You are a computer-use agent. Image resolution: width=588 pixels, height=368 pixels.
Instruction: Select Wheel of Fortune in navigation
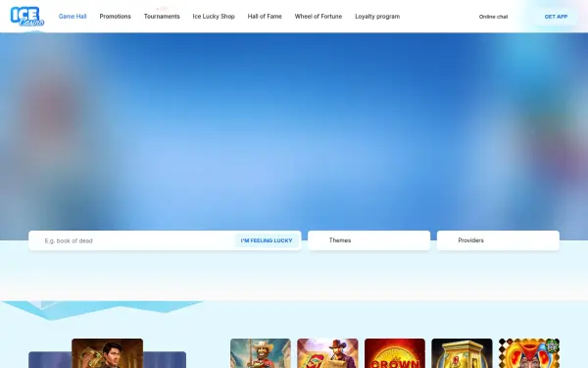[318, 17]
